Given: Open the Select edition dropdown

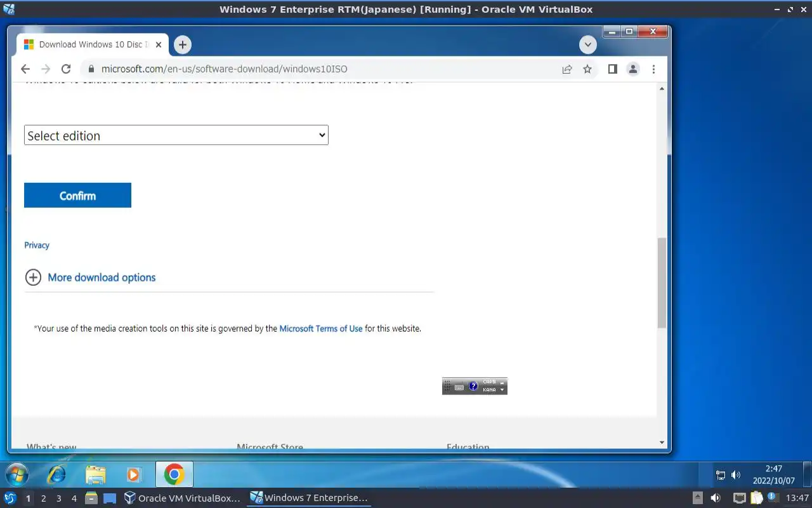Looking at the screenshot, I should (176, 135).
